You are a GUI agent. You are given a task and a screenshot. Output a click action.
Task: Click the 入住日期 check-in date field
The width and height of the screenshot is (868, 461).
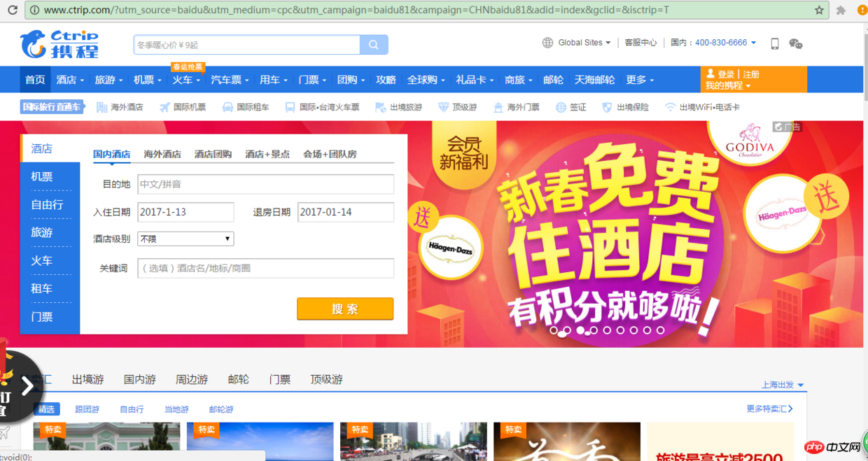click(x=185, y=212)
